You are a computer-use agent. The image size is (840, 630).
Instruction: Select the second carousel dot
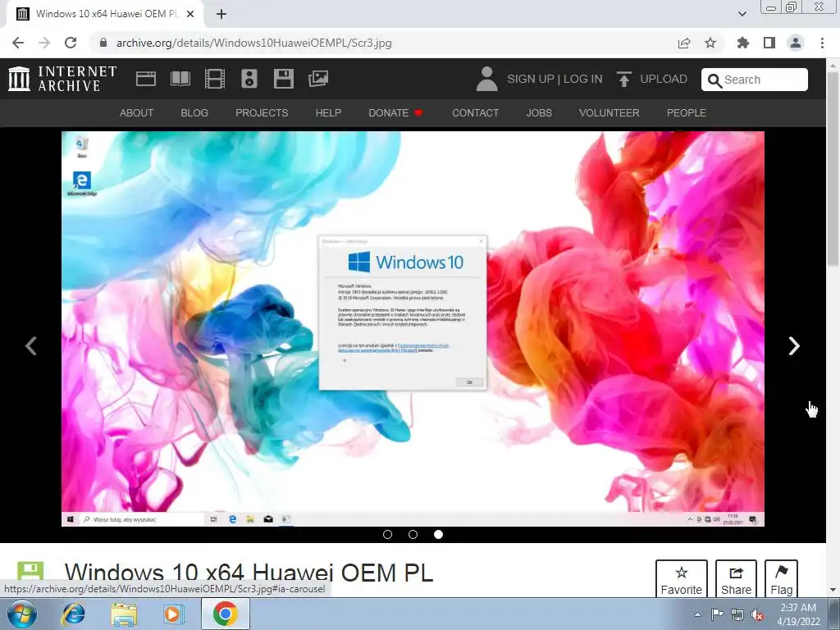click(x=413, y=534)
